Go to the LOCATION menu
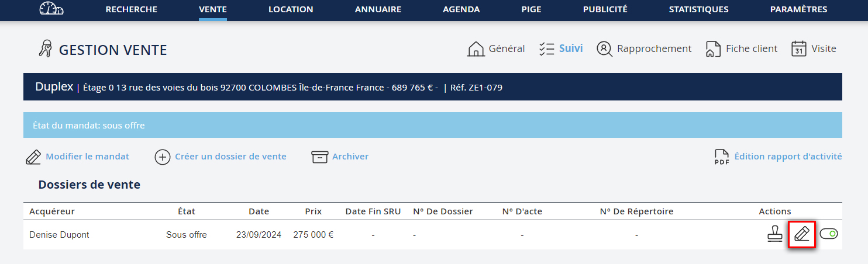Viewport: 868px width, 264px height. click(291, 9)
